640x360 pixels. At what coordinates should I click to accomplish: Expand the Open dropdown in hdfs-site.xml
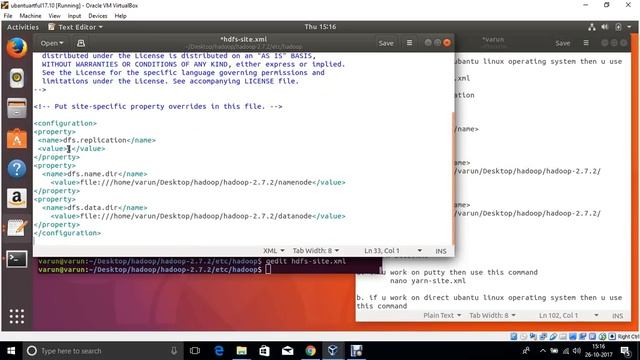point(52,43)
